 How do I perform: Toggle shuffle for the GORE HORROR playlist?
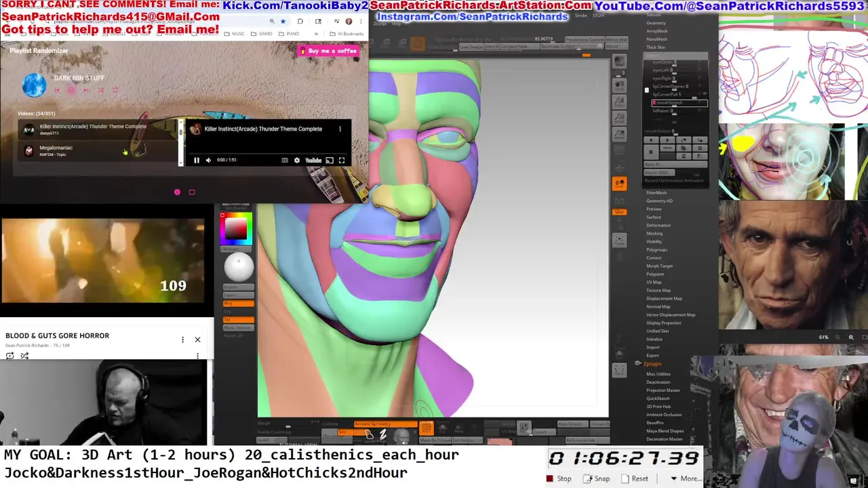pos(24,356)
